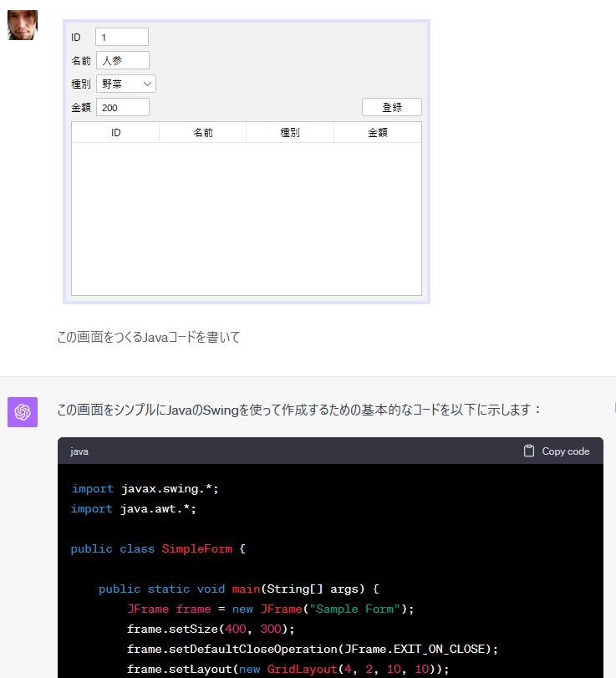The image size is (616, 678).
Task: Click the 金額 column header in table
Action: pyautogui.click(x=378, y=132)
